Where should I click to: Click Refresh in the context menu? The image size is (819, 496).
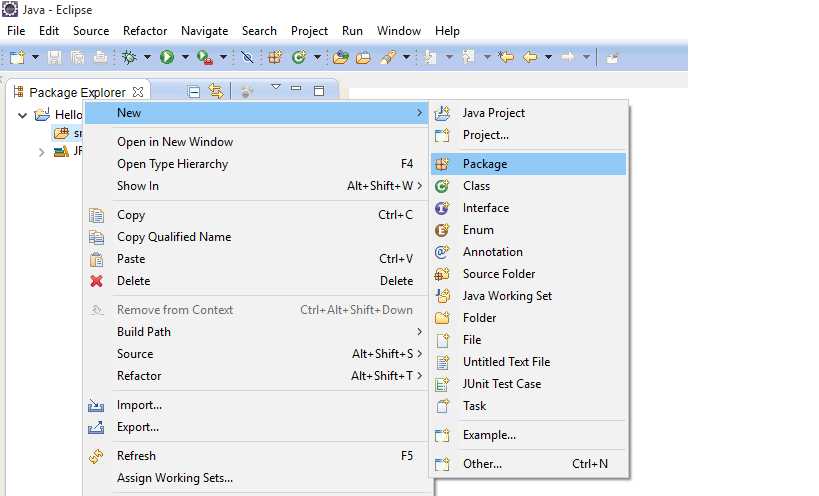point(256,456)
